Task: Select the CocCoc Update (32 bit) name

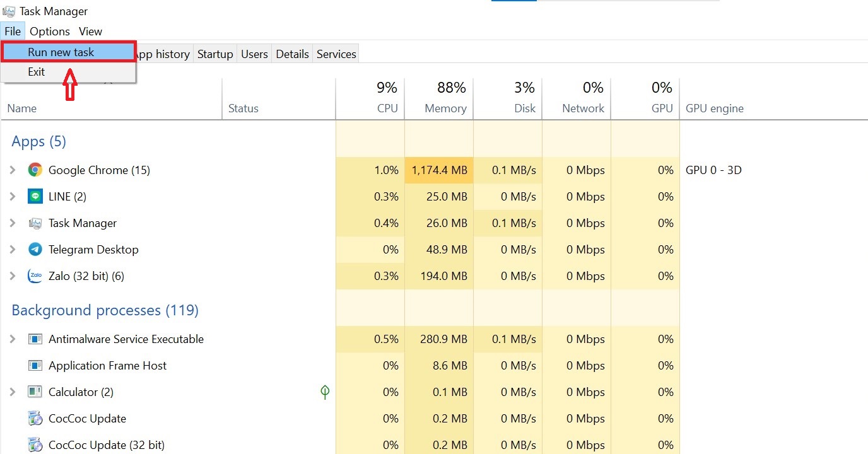Action: point(107,445)
